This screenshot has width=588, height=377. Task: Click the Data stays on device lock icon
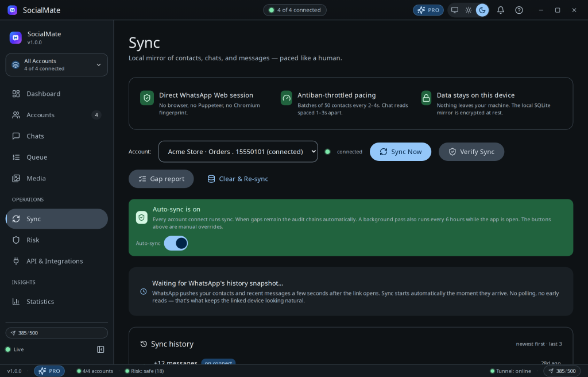point(426,98)
